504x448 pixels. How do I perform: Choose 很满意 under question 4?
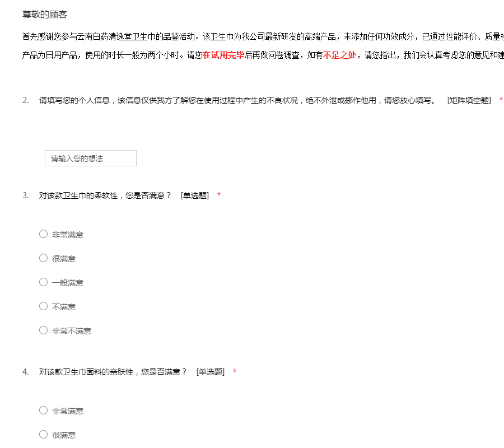point(44,435)
